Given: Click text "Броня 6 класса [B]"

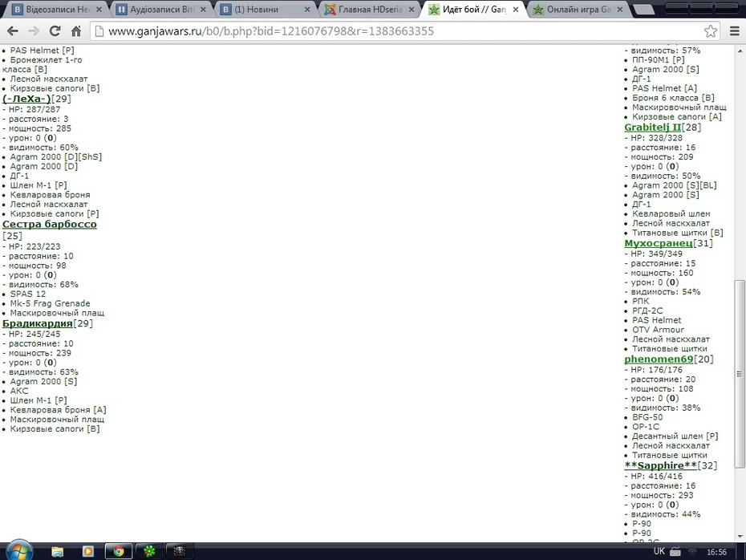Looking at the screenshot, I should [x=673, y=98].
